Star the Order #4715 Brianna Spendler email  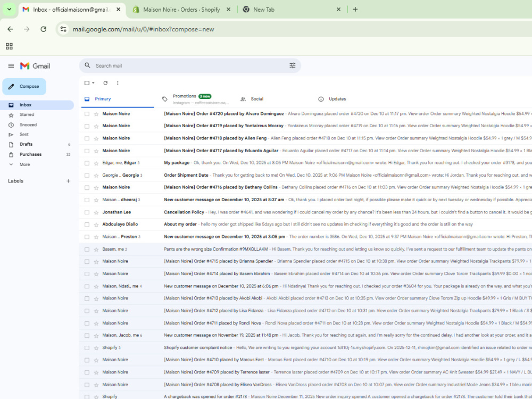96,262
